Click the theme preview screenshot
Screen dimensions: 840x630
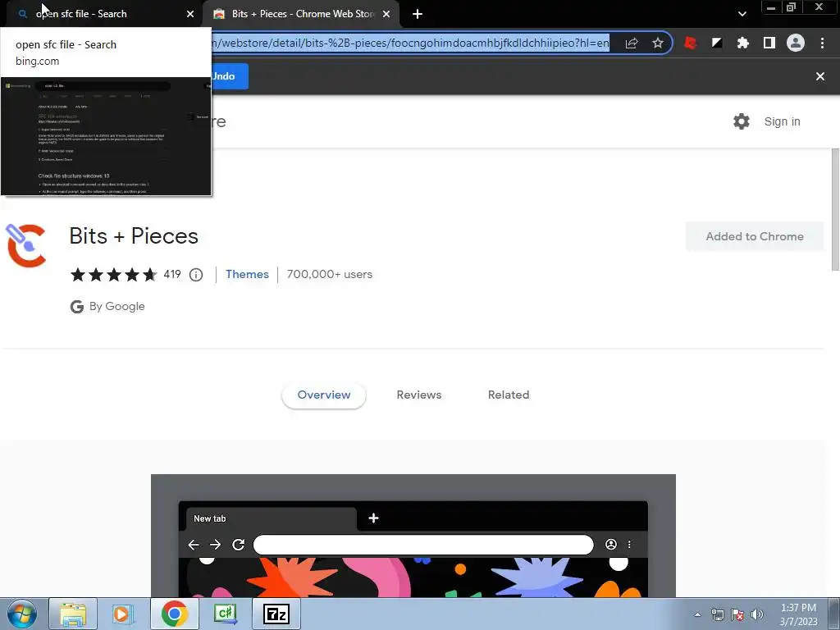point(413,536)
